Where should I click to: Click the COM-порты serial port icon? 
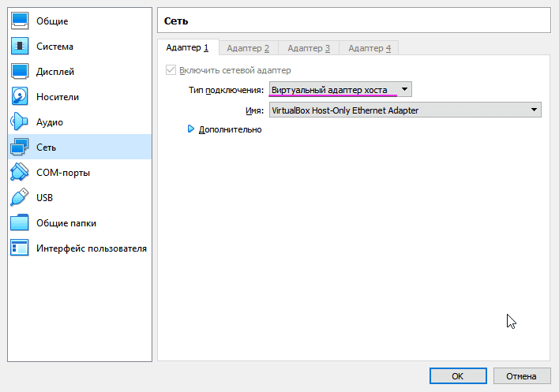click(20, 173)
